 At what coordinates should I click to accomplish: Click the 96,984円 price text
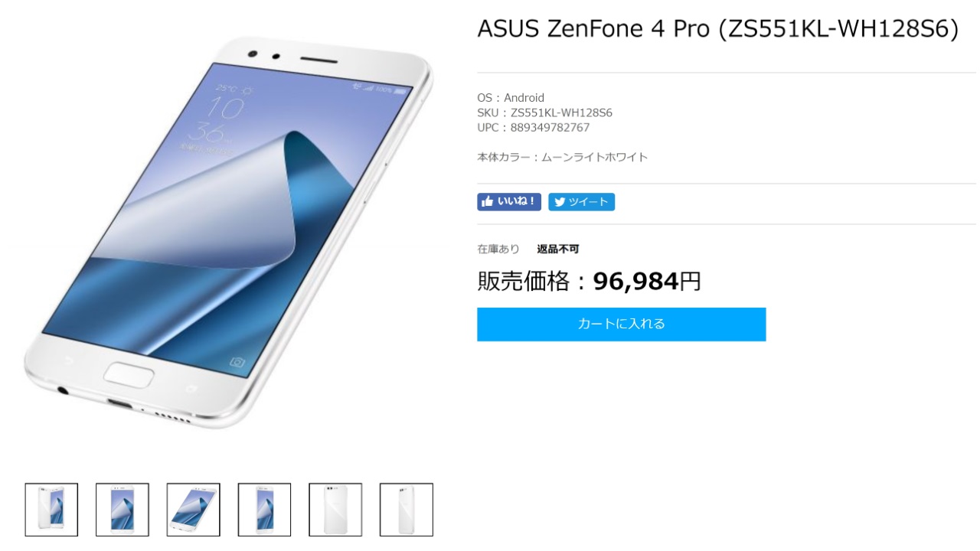tap(647, 282)
